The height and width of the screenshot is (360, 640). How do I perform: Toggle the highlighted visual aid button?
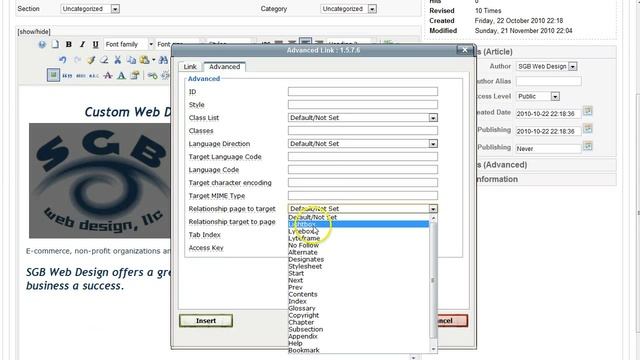coord(53,75)
